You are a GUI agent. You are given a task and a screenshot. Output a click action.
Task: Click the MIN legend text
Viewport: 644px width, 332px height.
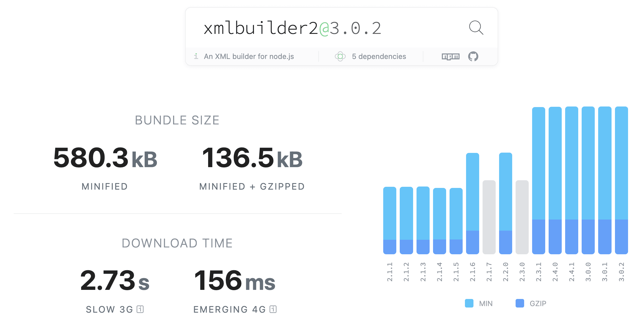point(486,304)
